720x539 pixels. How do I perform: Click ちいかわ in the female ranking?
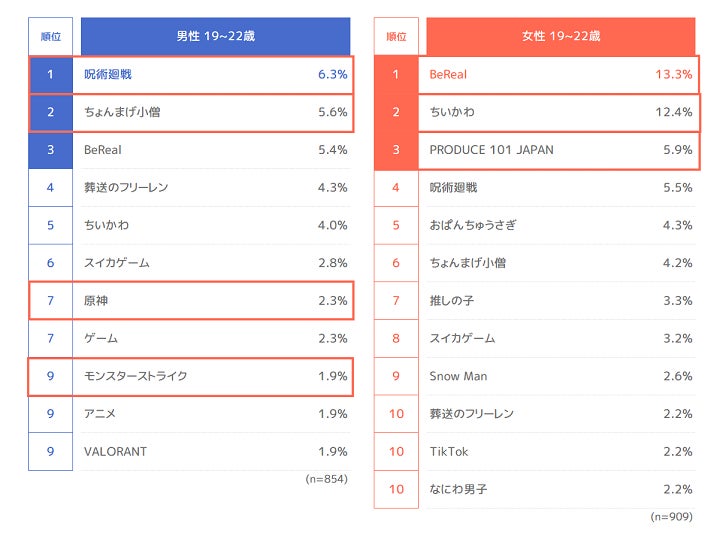[x=452, y=112]
